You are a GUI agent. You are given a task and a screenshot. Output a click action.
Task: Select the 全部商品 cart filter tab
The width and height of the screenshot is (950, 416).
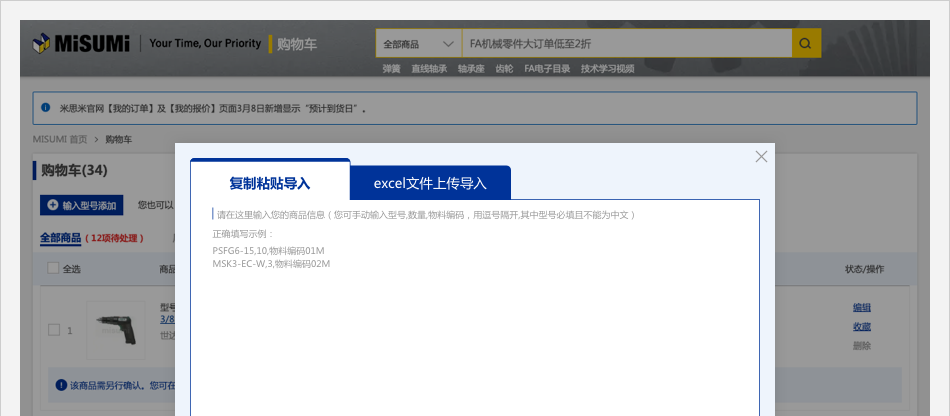[60, 238]
